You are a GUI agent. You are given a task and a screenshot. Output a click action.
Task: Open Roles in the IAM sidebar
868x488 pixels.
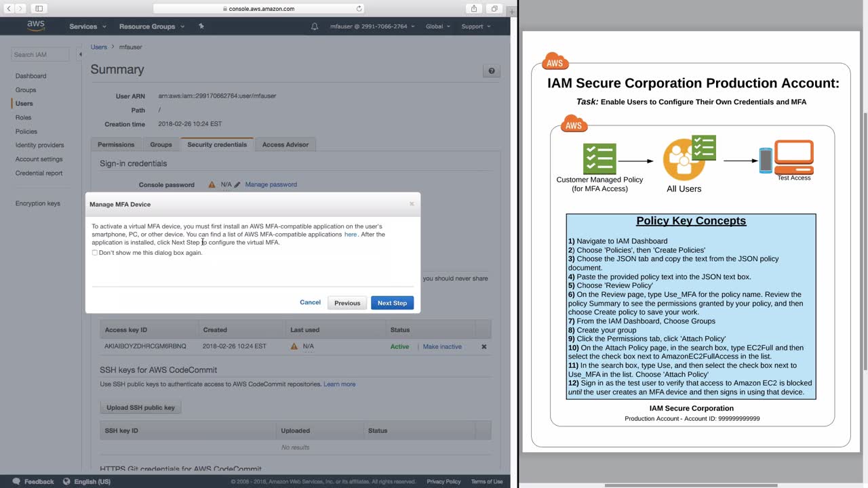(x=24, y=117)
